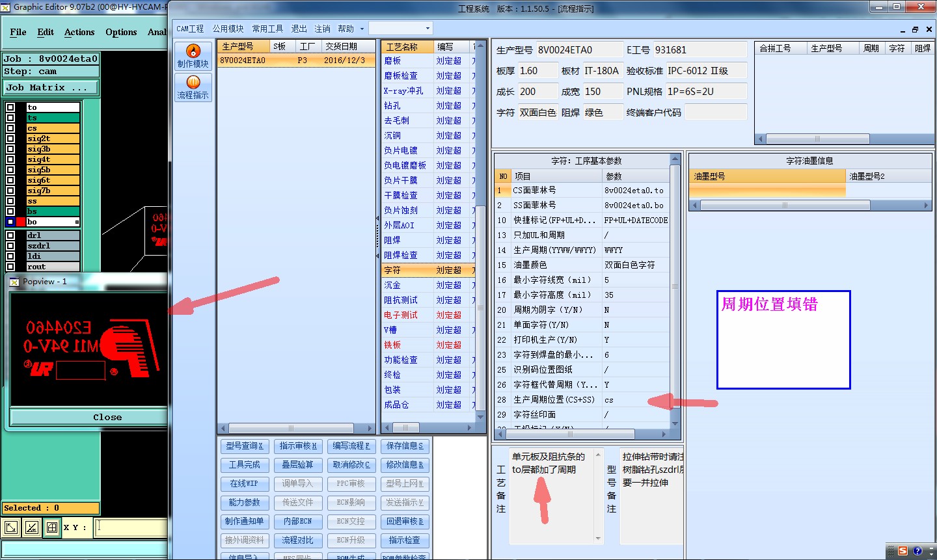Click the 退出 menu item
937x560 pixels.
click(x=299, y=29)
